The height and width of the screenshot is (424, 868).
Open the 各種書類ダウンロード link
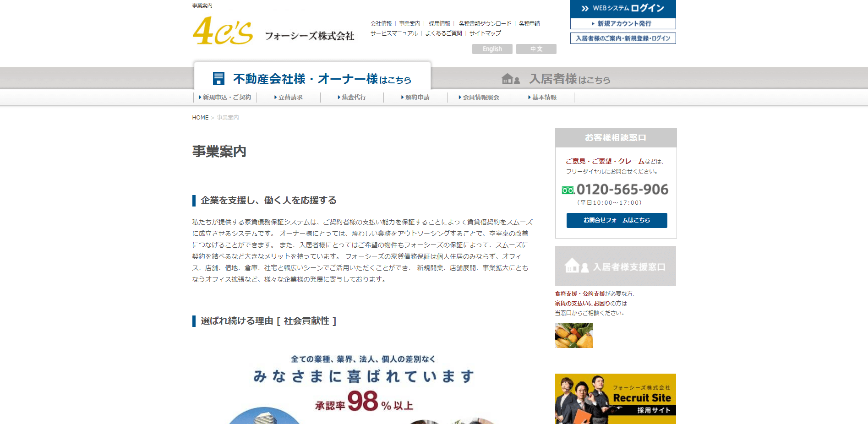[485, 23]
